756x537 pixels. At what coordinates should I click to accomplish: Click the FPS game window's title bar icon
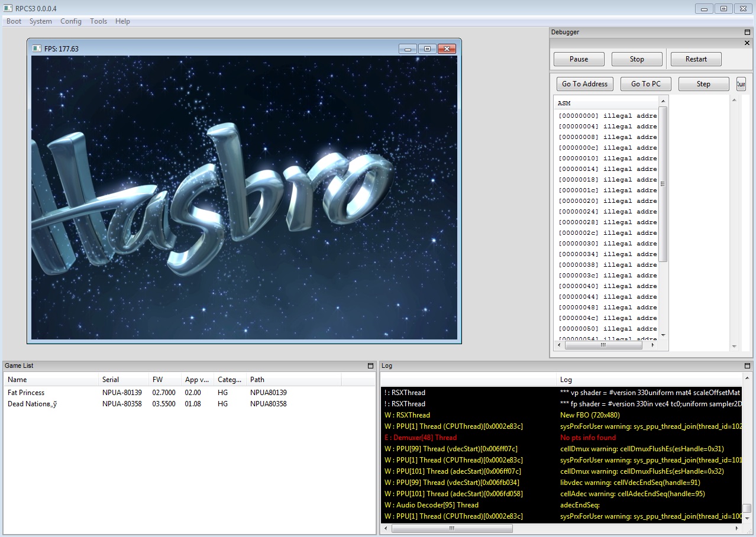pos(36,48)
